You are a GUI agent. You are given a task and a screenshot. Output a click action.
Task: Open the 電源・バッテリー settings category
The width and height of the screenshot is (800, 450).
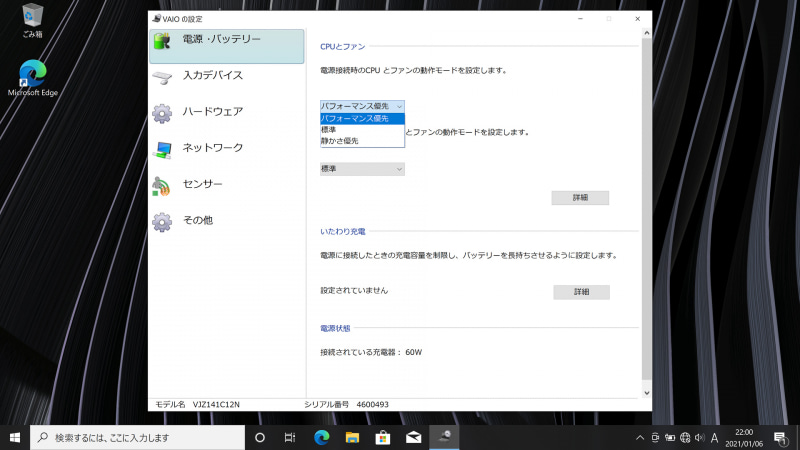[x=227, y=46]
